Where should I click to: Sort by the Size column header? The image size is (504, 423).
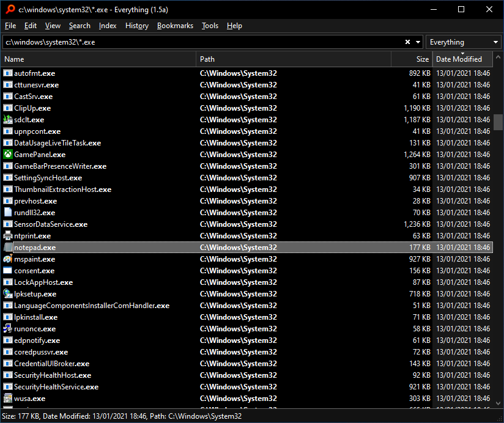pos(412,59)
